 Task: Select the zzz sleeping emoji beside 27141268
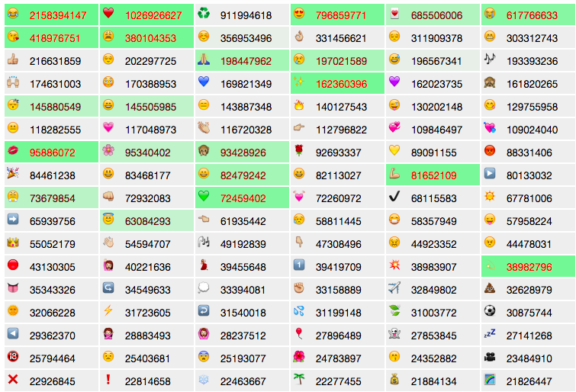tap(490, 333)
